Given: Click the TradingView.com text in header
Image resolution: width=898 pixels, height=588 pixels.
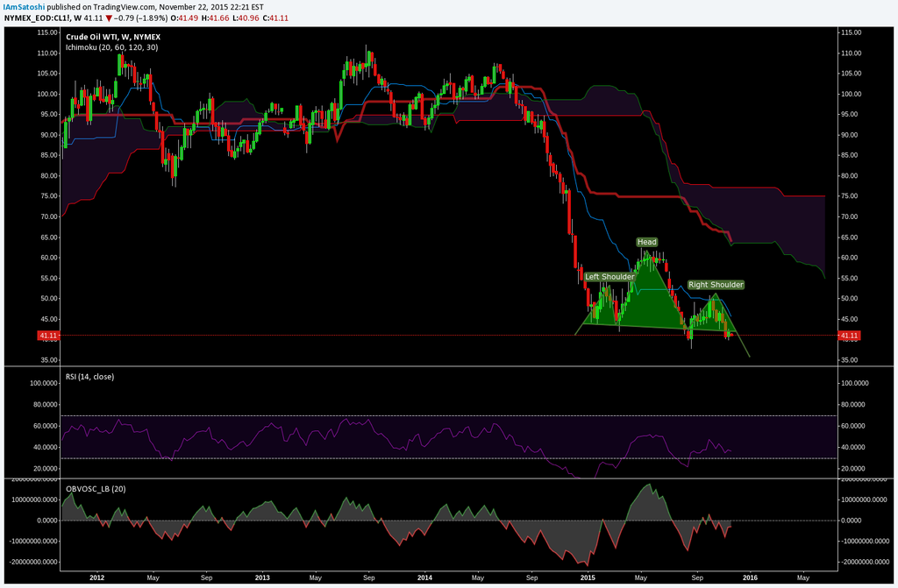Looking at the screenshot, I should (118, 5).
